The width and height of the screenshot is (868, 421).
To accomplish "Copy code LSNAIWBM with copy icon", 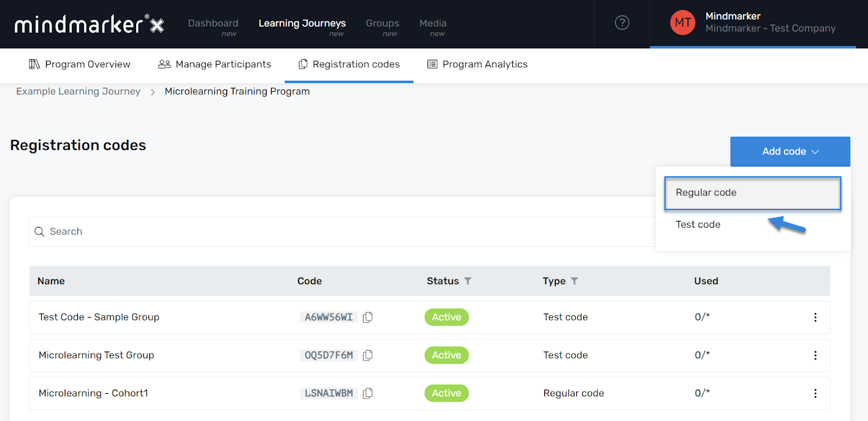I will (x=368, y=393).
